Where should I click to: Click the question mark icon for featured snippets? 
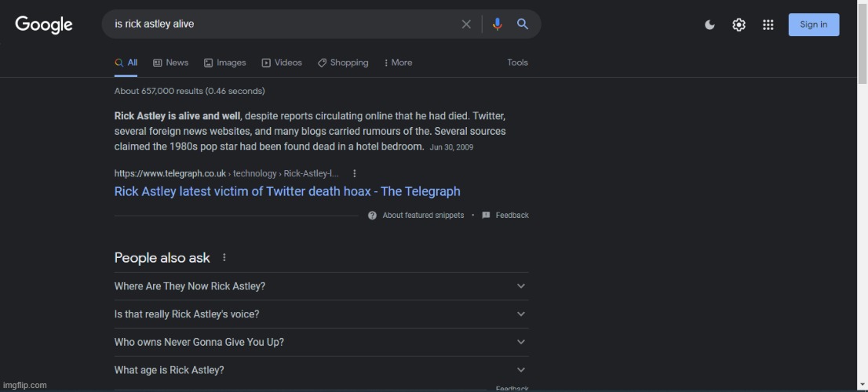click(373, 216)
